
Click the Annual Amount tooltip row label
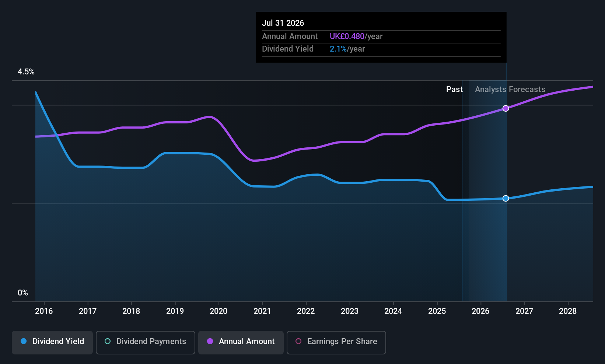[x=290, y=36]
